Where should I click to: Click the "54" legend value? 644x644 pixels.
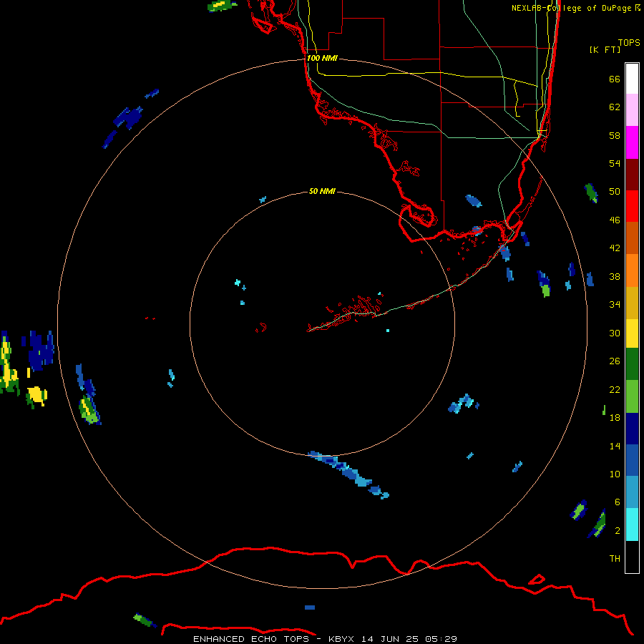[x=615, y=163]
